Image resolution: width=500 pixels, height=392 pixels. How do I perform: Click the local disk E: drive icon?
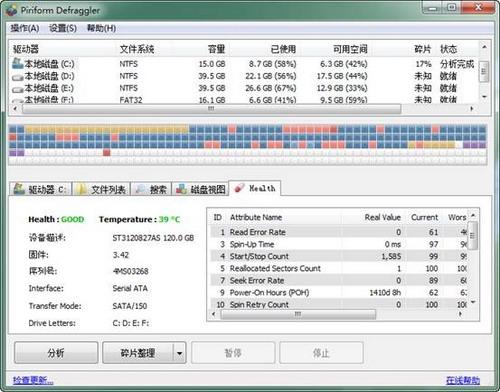pyautogui.click(x=18, y=89)
